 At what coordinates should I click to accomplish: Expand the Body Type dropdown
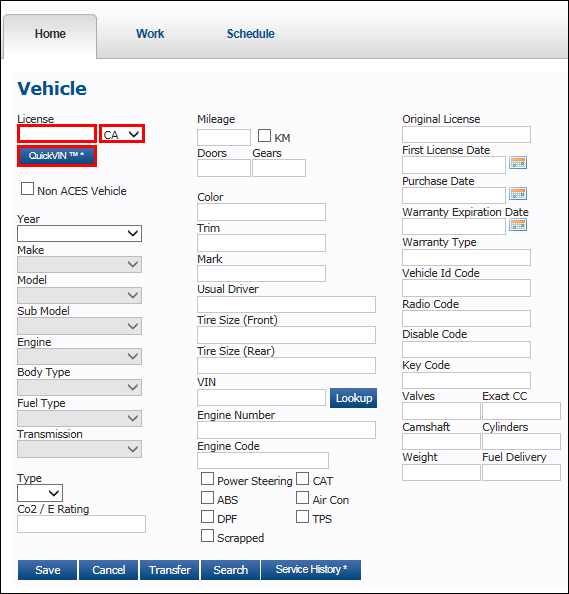point(80,388)
